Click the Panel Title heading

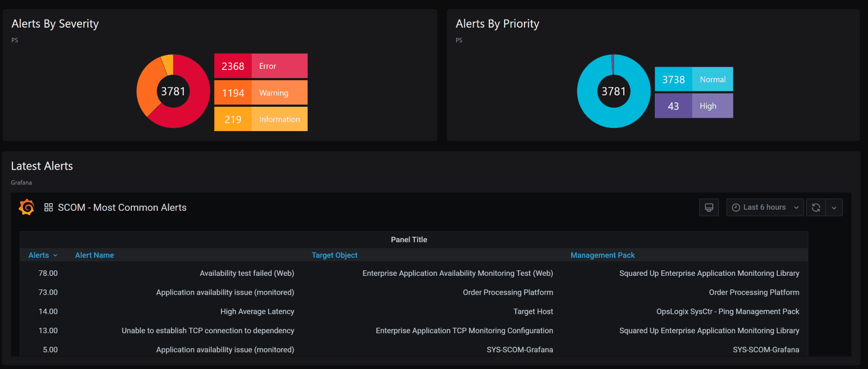409,239
